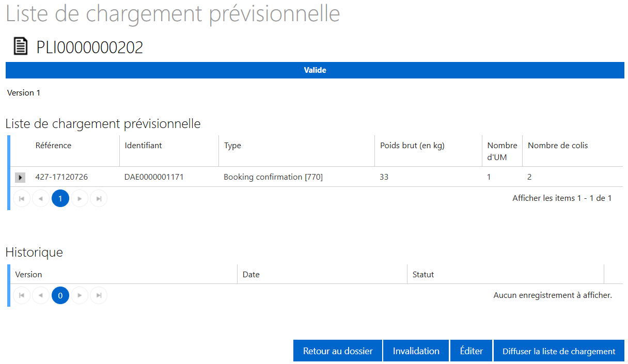Open edit mode with Éditer button
The width and height of the screenshot is (628, 364).
(x=471, y=351)
